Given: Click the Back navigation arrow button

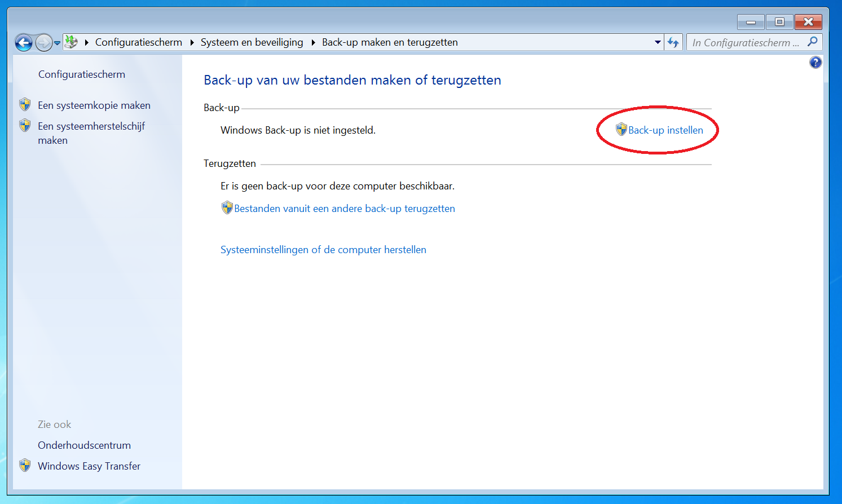Looking at the screenshot, I should tap(24, 43).
